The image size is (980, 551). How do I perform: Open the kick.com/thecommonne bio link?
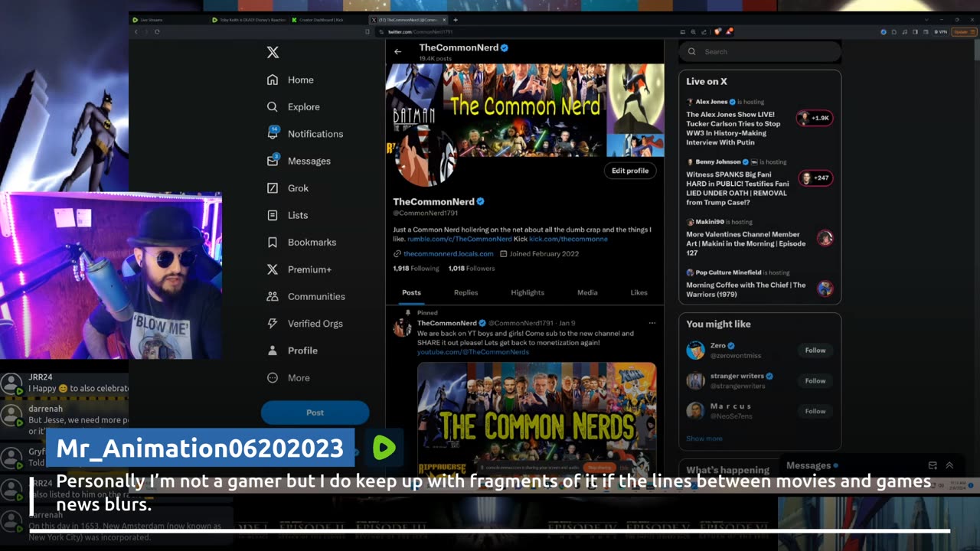pyautogui.click(x=568, y=239)
